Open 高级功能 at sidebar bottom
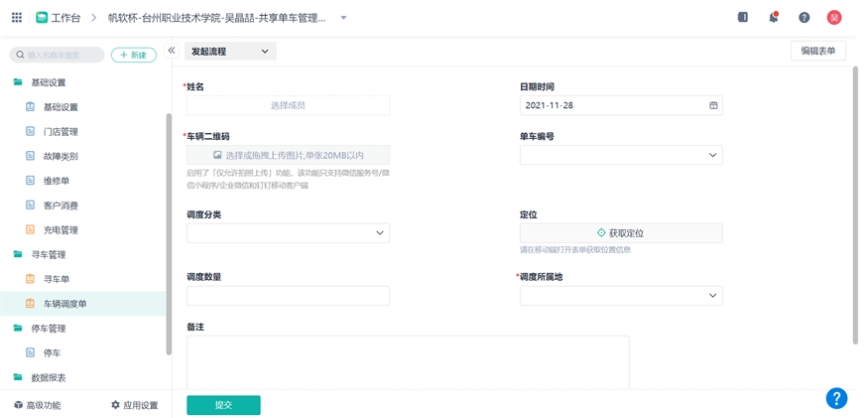Image resolution: width=868 pixels, height=418 pixels. (x=37, y=405)
